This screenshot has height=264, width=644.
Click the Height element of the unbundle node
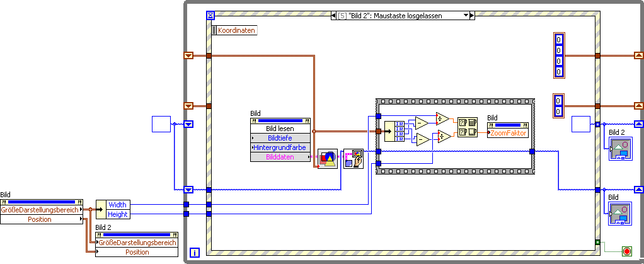tap(117, 214)
